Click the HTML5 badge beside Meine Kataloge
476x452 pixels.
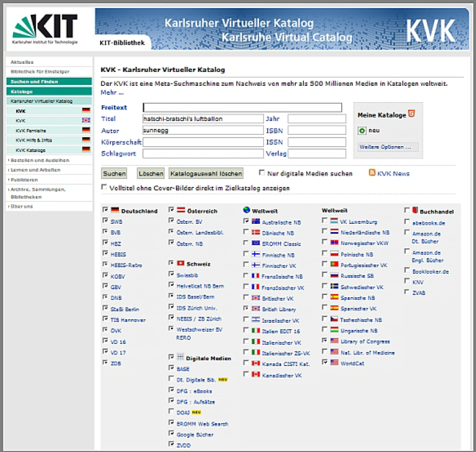tap(412, 114)
